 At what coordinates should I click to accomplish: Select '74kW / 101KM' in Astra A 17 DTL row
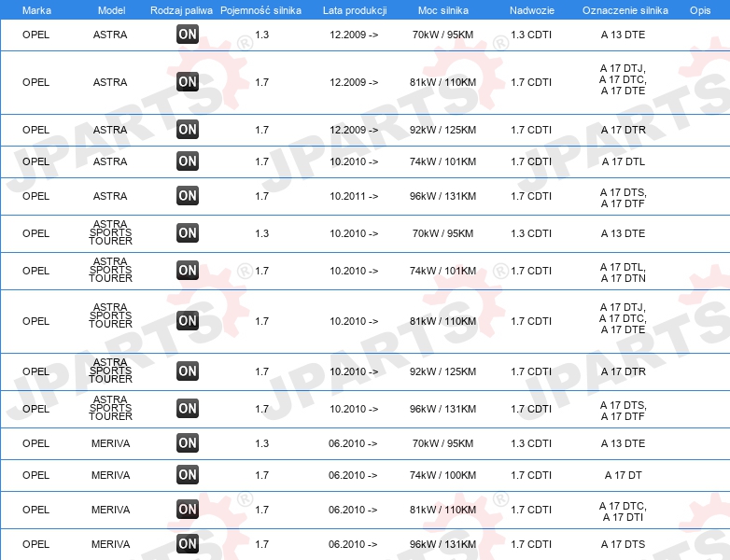pyautogui.click(x=442, y=161)
